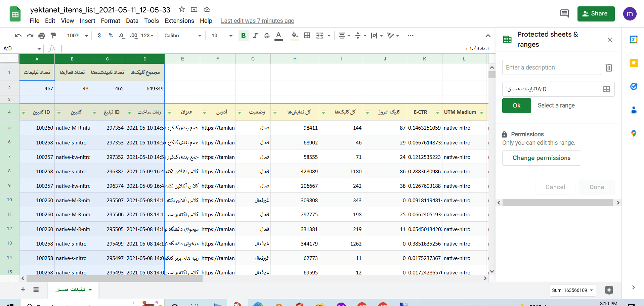Toggle filter on UTM Medium column
The height and width of the screenshot is (306, 644).
coord(482,112)
